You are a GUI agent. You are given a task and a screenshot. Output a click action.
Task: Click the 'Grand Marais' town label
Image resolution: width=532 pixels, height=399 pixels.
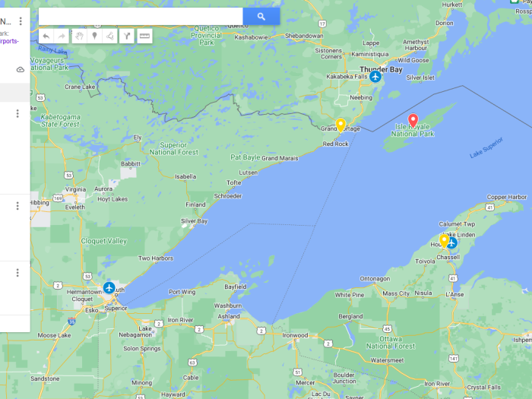click(x=280, y=158)
